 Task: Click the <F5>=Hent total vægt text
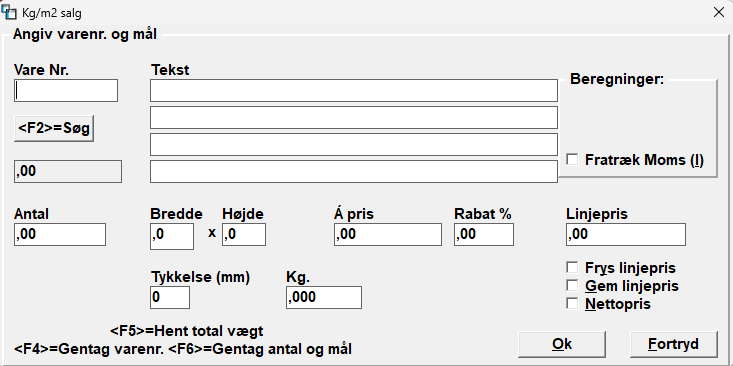[x=187, y=331]
